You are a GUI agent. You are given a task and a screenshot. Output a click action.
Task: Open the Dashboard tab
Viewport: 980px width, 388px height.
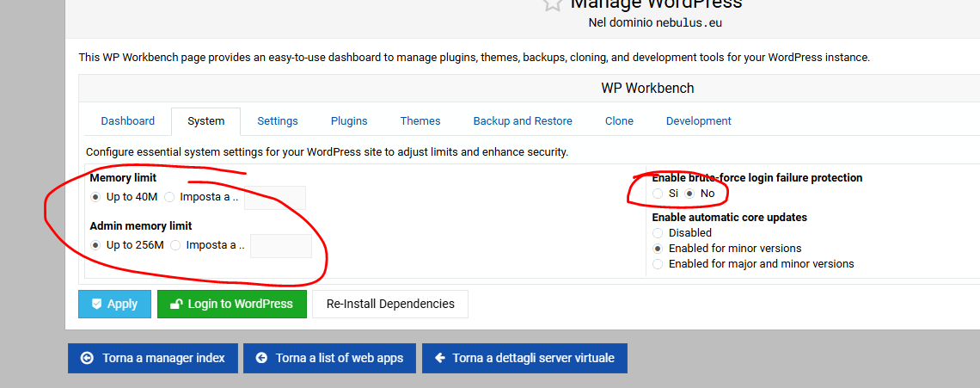point(127,121)
